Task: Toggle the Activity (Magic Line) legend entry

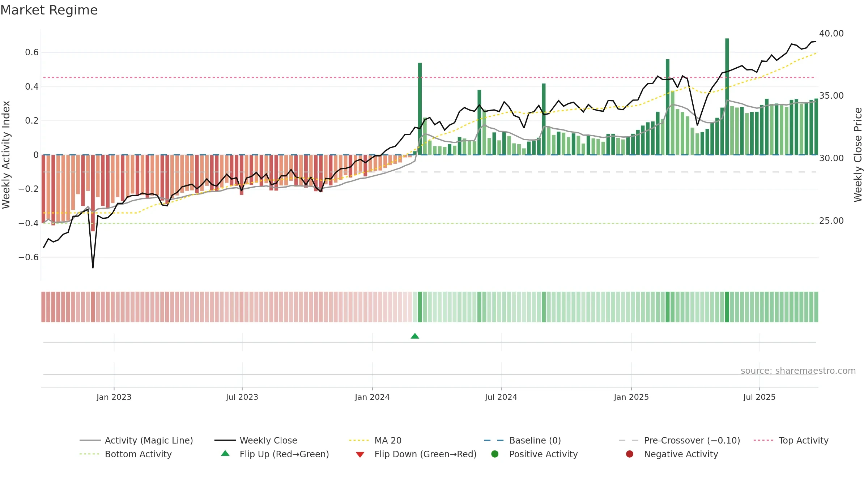Action: 136,440
